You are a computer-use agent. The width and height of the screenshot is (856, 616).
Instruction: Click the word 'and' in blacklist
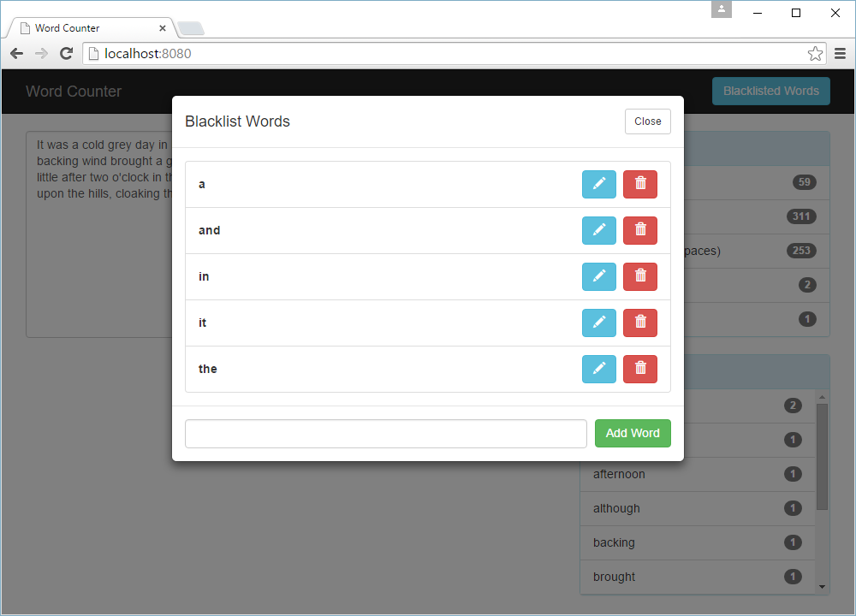click(209, 230)
